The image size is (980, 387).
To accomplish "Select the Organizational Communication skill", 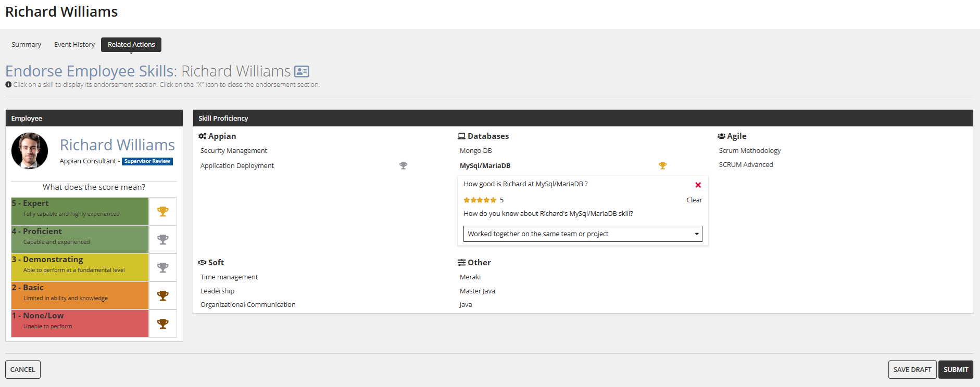I will pyautogui.click(x=248, y=305).
